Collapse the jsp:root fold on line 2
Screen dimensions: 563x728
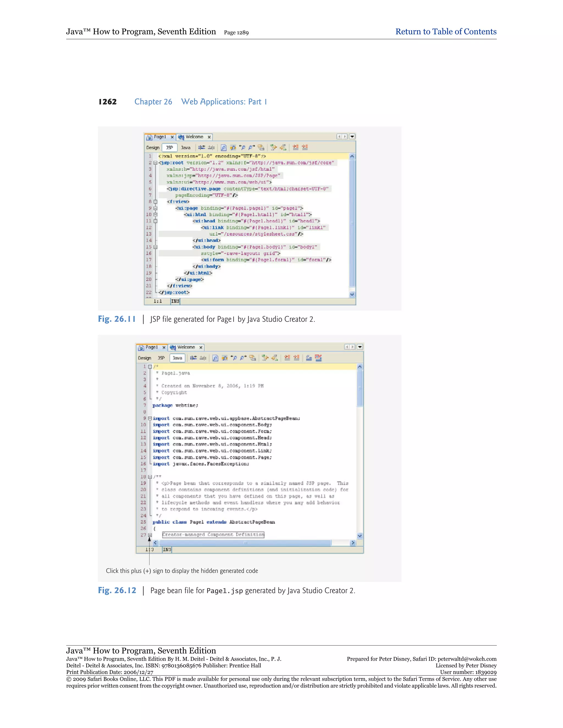[x=155, y=163]
